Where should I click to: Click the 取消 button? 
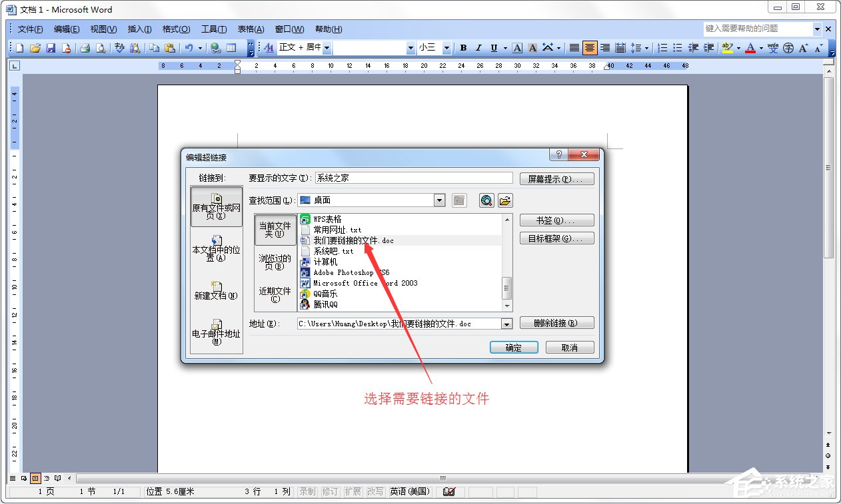coord(569,348)
